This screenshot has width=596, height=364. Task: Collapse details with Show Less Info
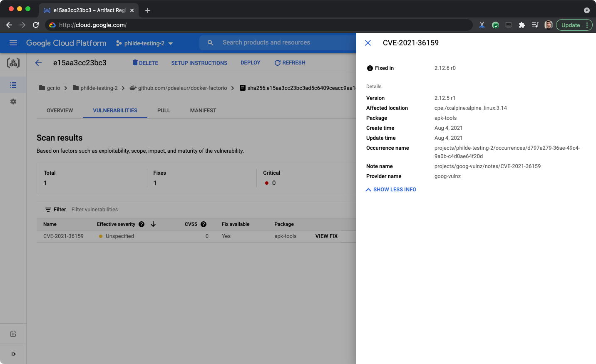[391, 190]
